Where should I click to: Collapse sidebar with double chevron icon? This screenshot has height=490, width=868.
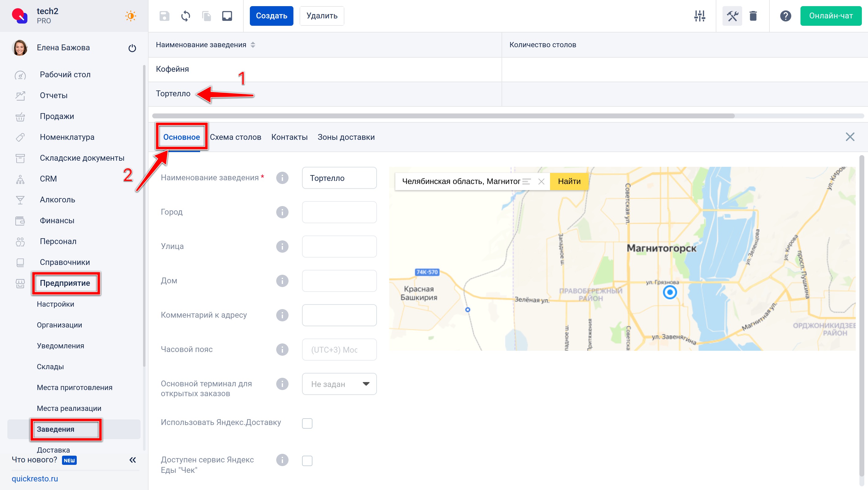[x=132, y=460]
